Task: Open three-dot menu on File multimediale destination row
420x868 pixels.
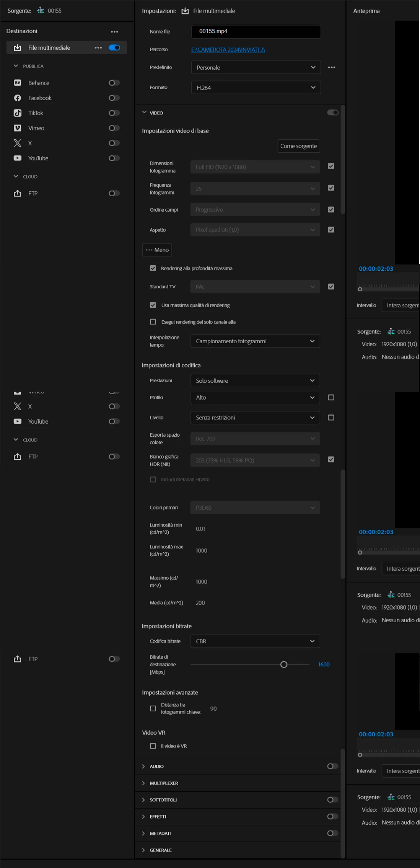Action: pos(98,48)
